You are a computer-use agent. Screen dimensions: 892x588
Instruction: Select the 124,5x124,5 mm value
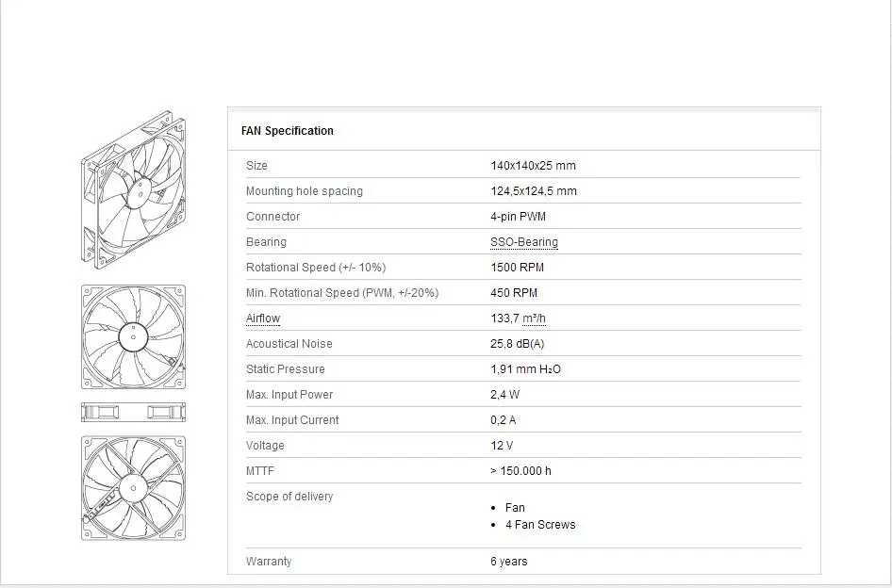534,191
